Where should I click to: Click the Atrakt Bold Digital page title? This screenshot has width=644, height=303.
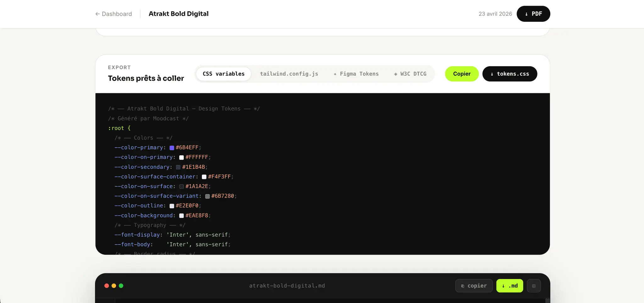click(179, 14)
